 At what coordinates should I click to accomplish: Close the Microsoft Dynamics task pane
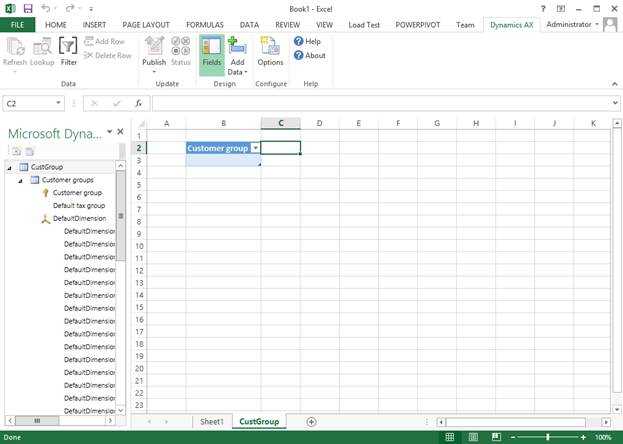click(121, 132)
